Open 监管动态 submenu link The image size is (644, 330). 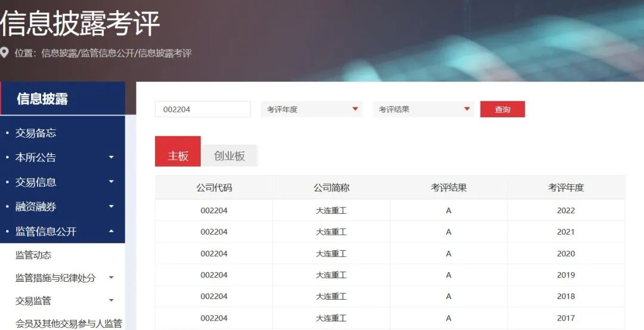pyautogui.click(x=33, y=255)
